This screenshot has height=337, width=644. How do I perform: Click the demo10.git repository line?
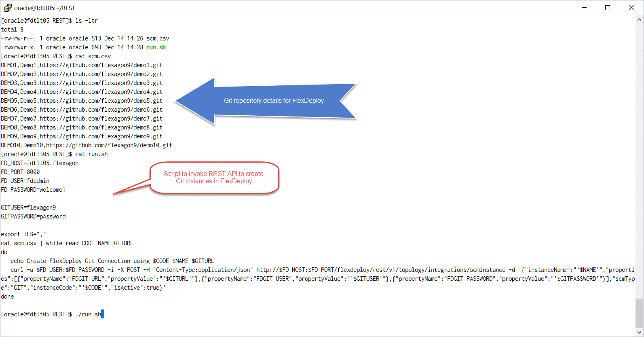point(87,145)
